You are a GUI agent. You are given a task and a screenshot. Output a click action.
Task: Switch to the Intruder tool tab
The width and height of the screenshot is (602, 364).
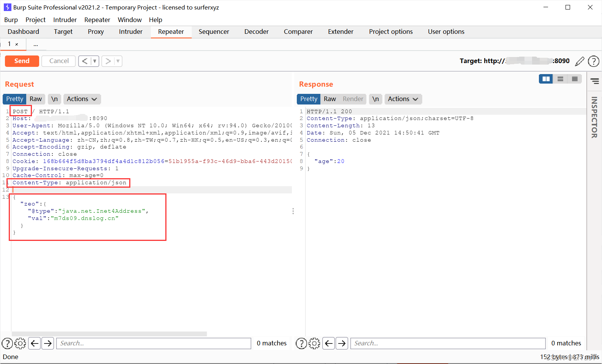(x=131, y=32)
